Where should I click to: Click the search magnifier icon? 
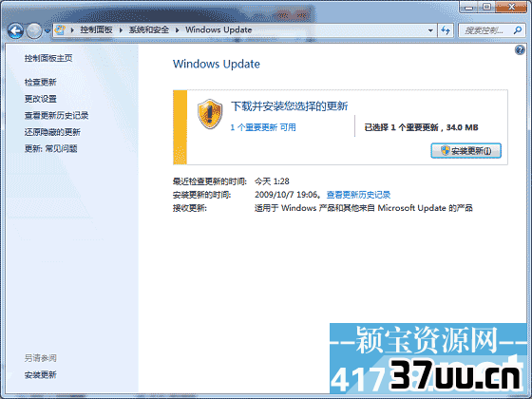coord(518,30)
